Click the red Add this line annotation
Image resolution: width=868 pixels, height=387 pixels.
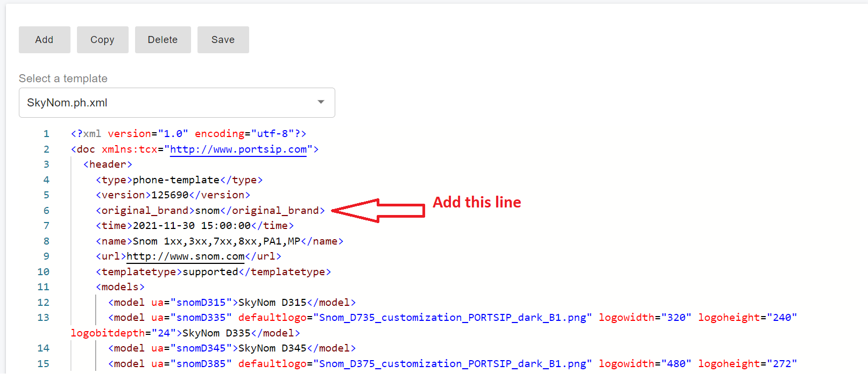pyautogui.click(x=476, y=202)
